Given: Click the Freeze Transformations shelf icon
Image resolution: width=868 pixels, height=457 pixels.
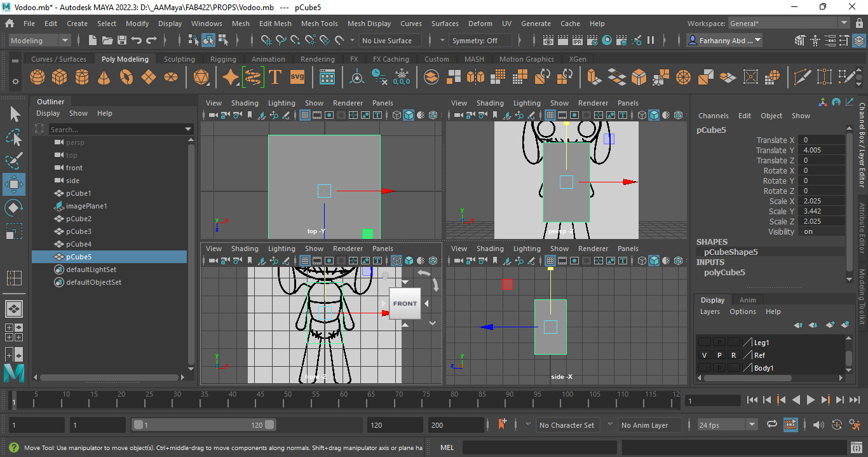Looking at the screenshot, I should click(x=402, y=78).
